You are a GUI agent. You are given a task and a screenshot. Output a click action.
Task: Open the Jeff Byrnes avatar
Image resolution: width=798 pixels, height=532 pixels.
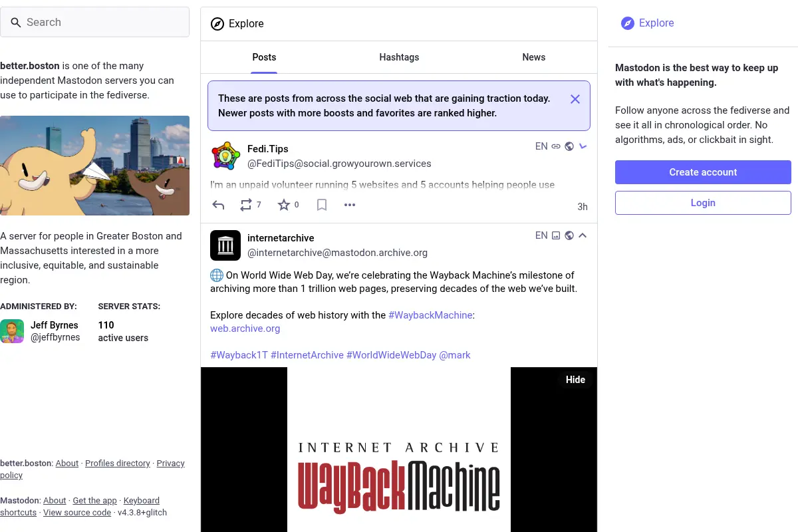click(12, 331)
